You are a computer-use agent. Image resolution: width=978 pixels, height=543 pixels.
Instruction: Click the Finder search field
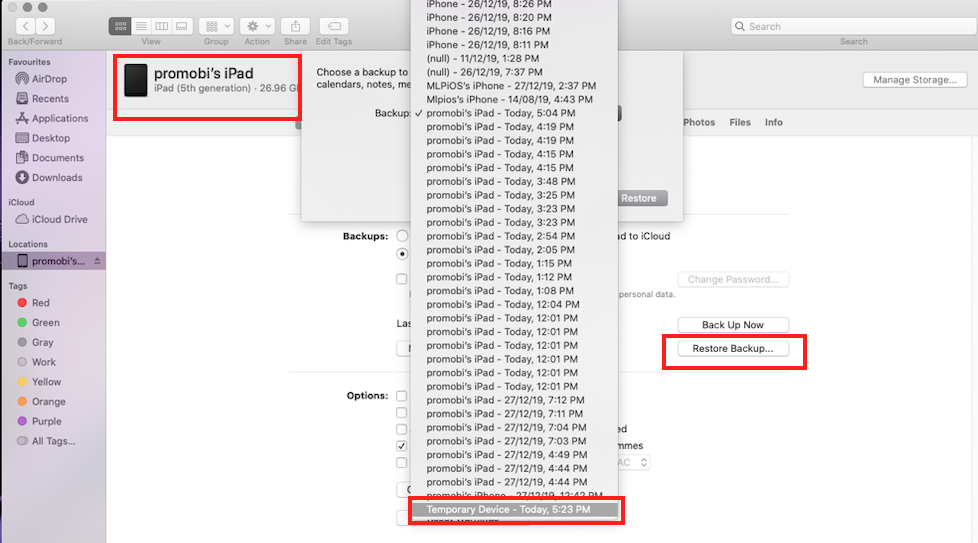click(853, 26)
